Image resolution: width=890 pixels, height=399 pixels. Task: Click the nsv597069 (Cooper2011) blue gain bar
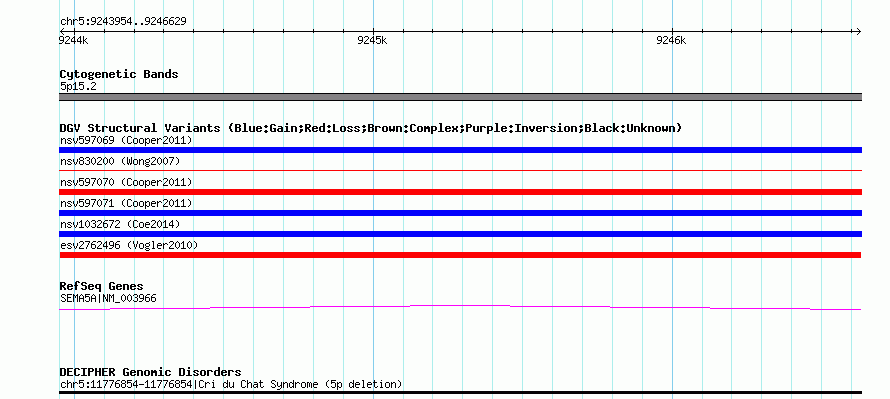[x=460, y=150]
